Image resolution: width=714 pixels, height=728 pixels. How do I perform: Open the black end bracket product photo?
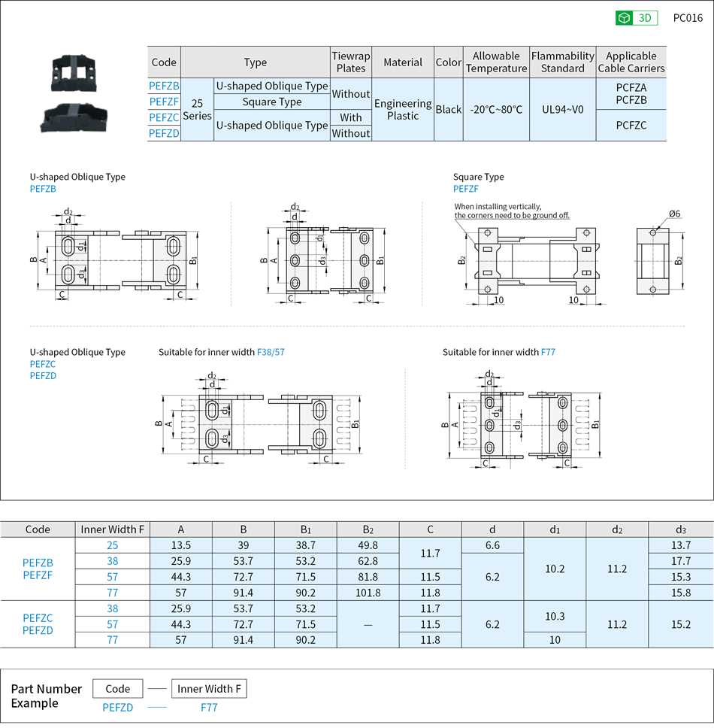pos(75,94)
